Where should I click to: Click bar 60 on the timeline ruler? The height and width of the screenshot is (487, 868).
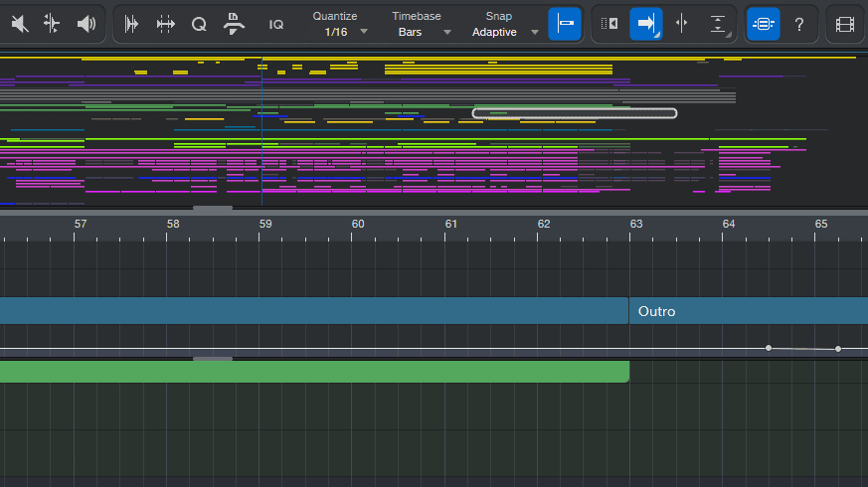pyautogui.click(x=358, y=225)
